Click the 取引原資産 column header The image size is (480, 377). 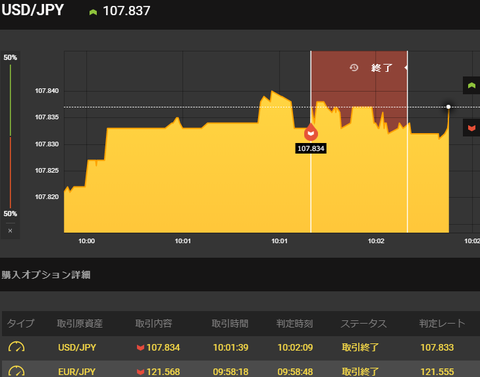click(x=80, y=323)
